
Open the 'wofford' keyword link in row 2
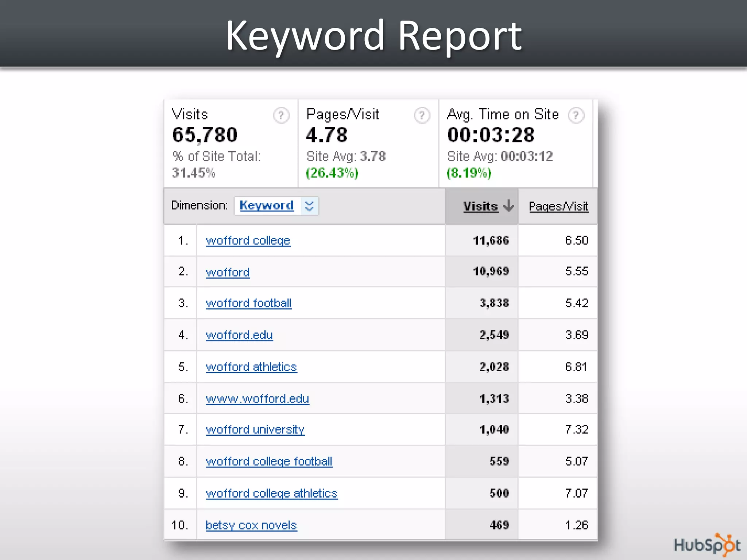pos(228,272)
